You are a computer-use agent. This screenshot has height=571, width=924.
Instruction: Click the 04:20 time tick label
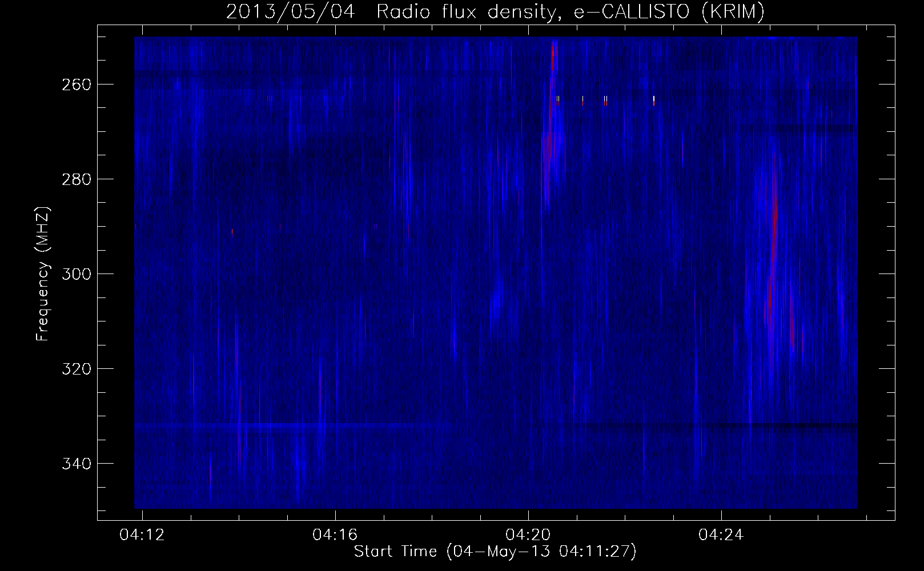[x=528, y=535]
